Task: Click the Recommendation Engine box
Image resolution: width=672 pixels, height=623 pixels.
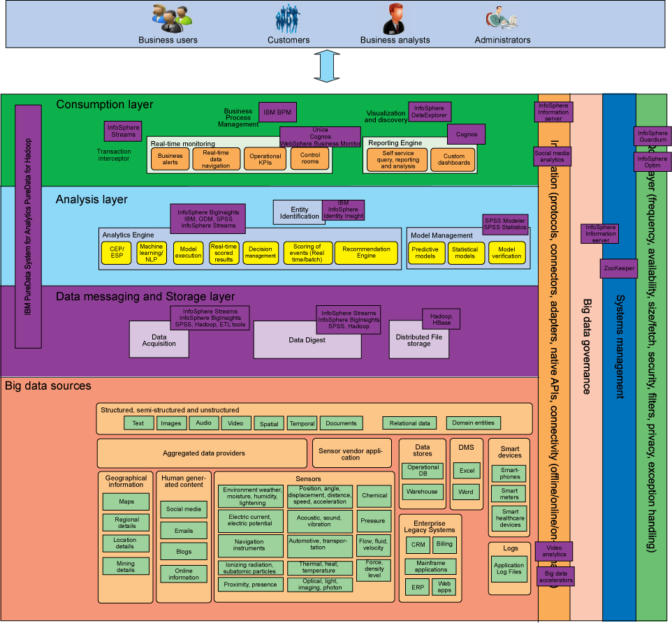Action: tap(367, 253)
